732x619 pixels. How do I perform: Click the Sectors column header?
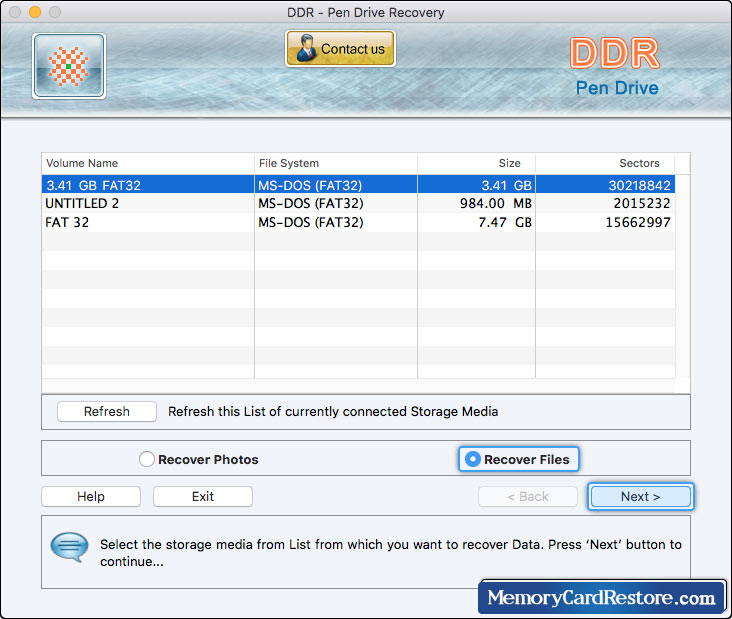pyautogui.click(x=605, y=163)
